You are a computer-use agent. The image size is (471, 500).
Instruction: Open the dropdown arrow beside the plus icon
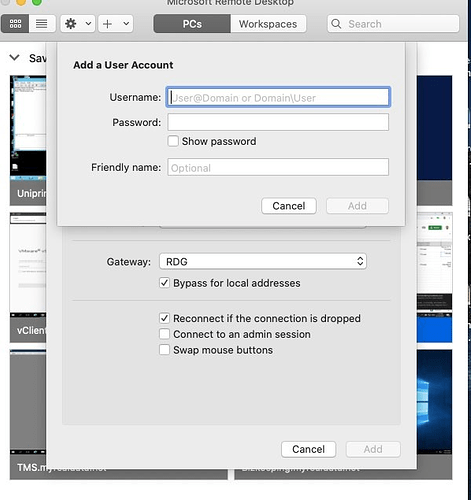coord(126,24)
